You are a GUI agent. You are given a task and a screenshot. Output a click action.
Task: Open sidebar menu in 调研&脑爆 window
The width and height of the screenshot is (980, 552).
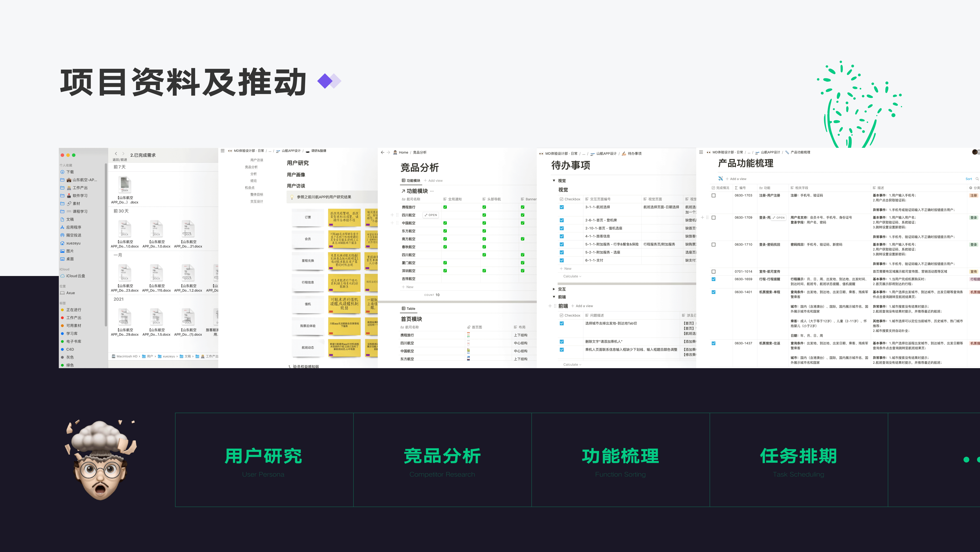[x=223, y=150]
